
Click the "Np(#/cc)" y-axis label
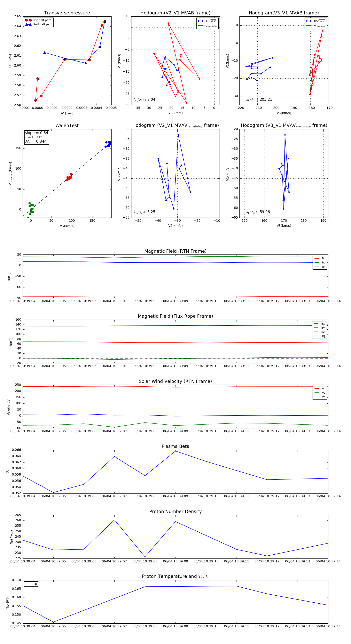tap(12, 537)
